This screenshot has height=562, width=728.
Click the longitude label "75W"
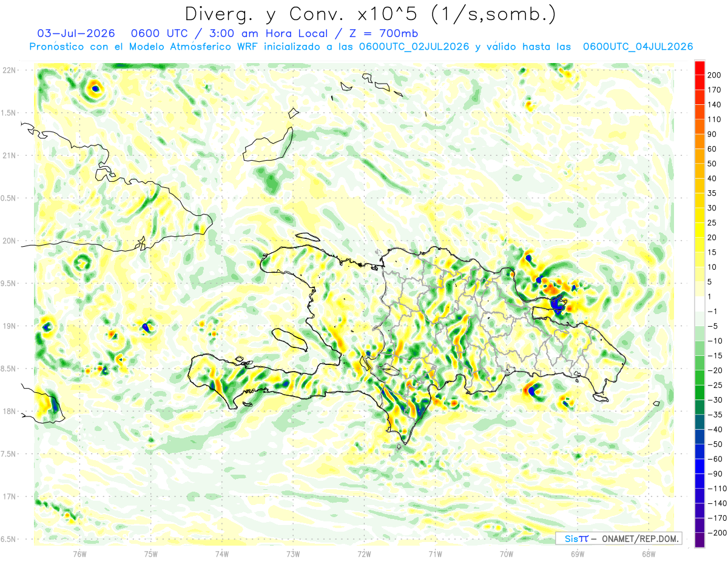pyautogui.click(x=151, y=554)
